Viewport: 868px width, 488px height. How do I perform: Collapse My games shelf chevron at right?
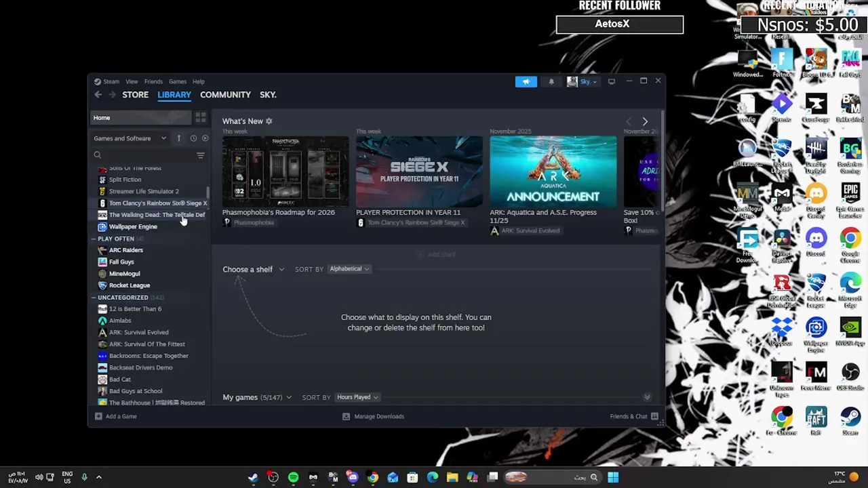[x=647, y=397]
